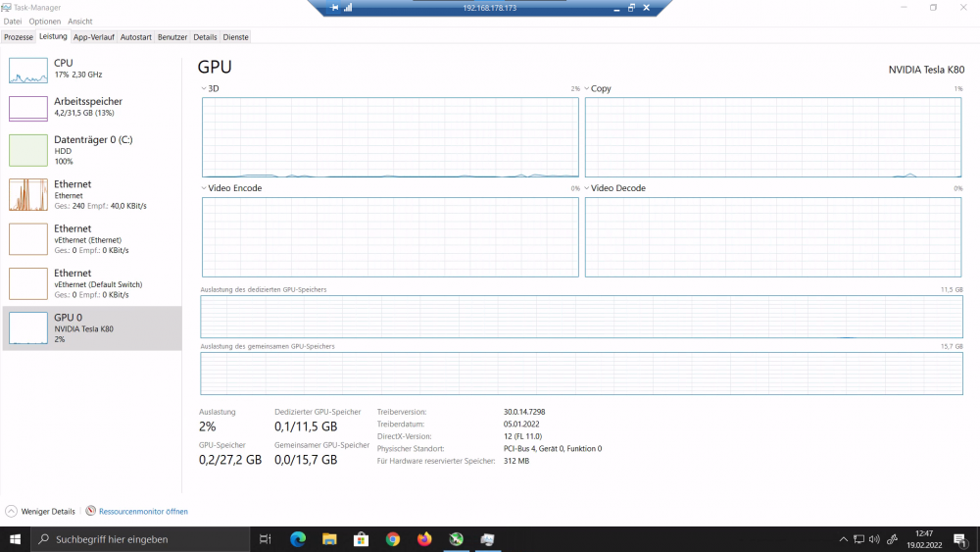Viewport: 980px width, 552px height.
Task: Pin the remote connection bar
Action: [x=334, y=8]
